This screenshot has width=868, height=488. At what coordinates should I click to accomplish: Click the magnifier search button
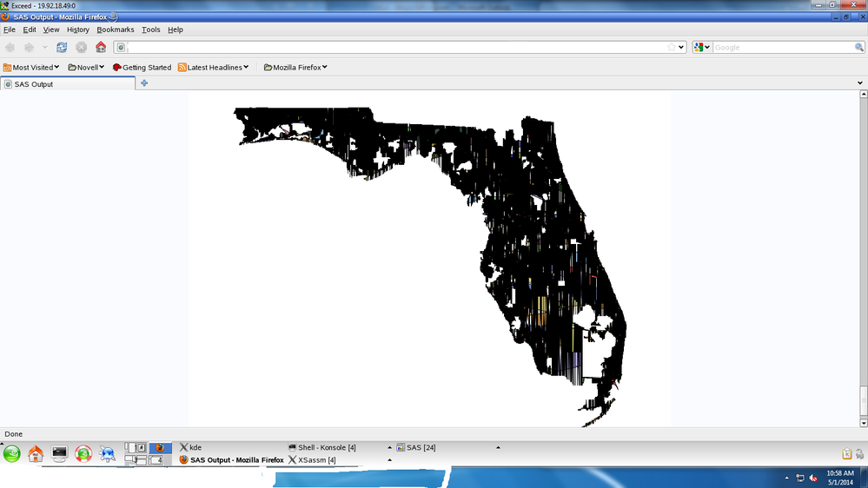(859, 48)
